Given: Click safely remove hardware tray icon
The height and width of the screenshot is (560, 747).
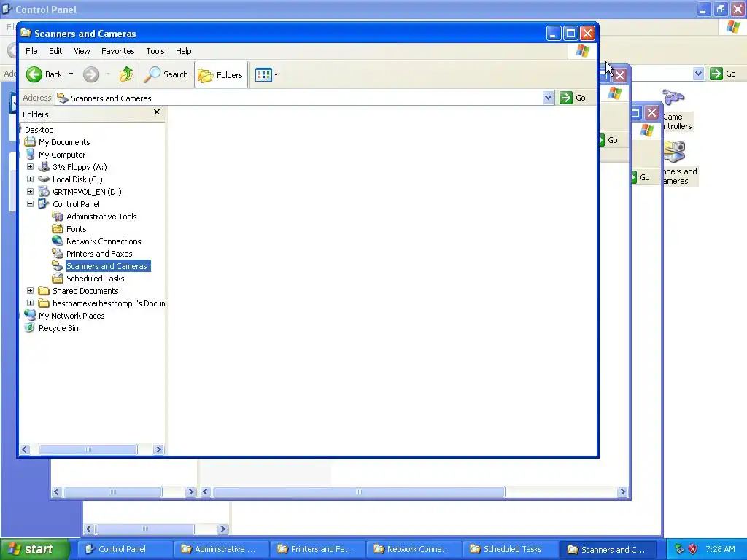Looking at the screenshot, I should coord(679,549).
